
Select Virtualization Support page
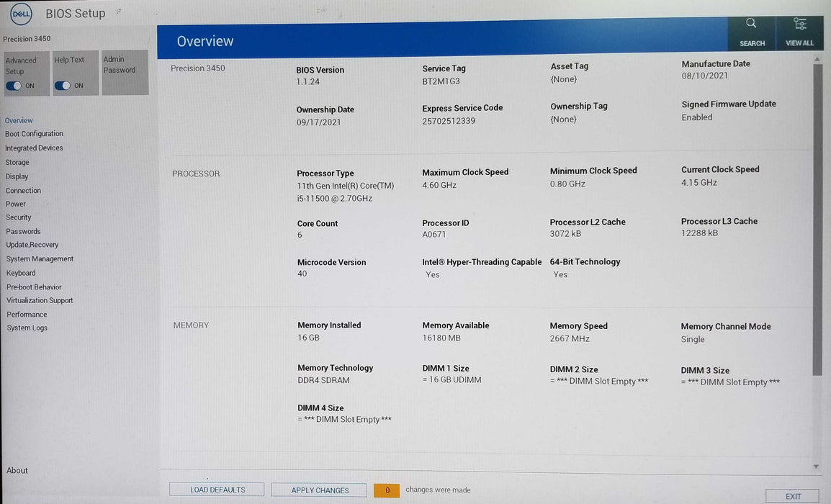39,300
